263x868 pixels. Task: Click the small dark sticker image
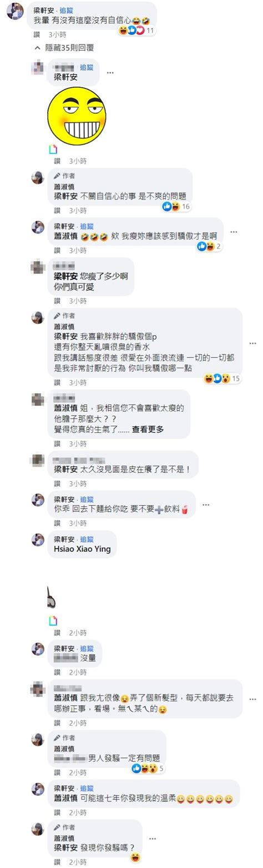(x=51, y=598)
